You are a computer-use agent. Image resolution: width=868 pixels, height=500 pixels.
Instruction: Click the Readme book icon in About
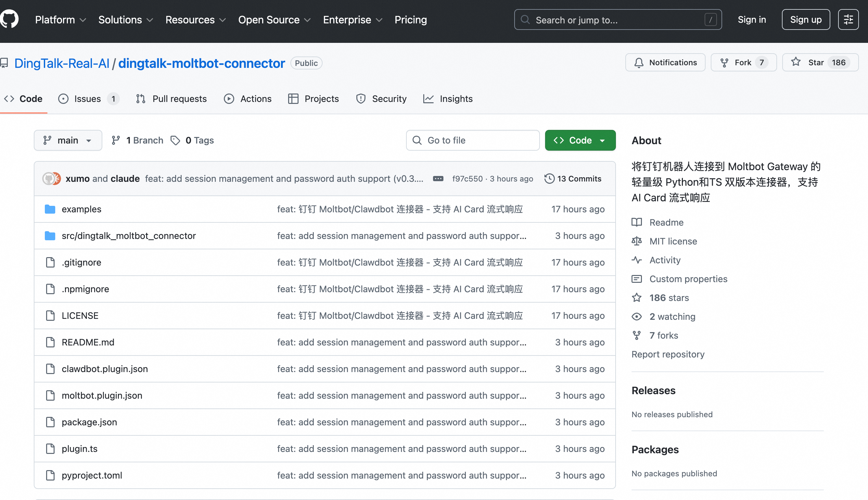[636, 222]
